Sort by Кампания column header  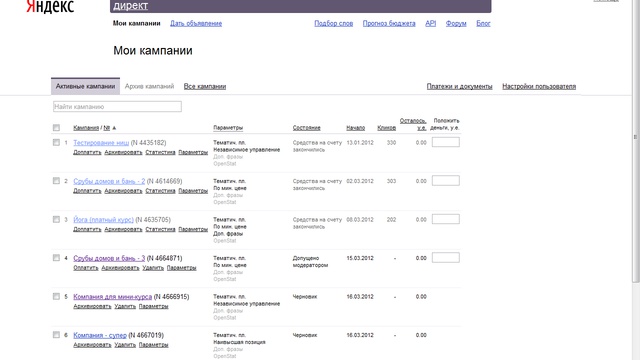86,128
